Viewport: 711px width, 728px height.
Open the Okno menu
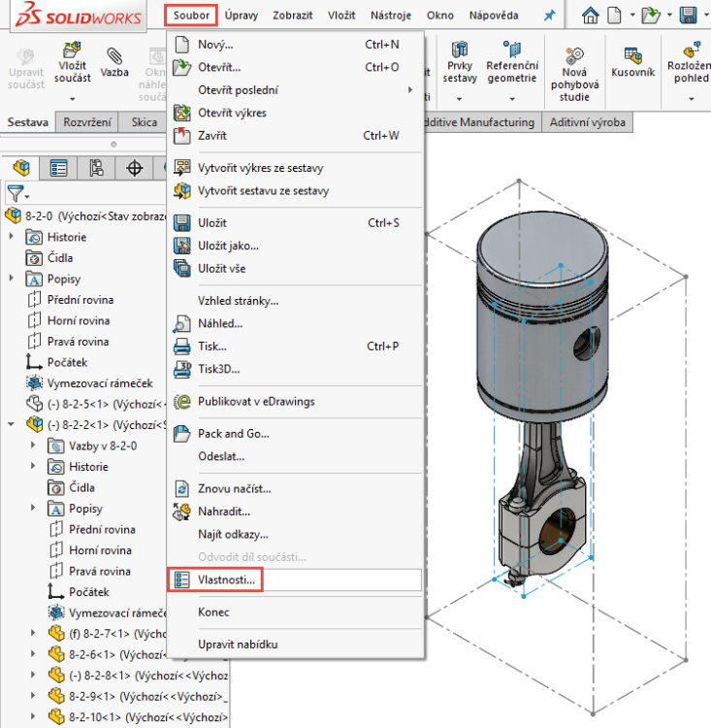click(440, 16)
